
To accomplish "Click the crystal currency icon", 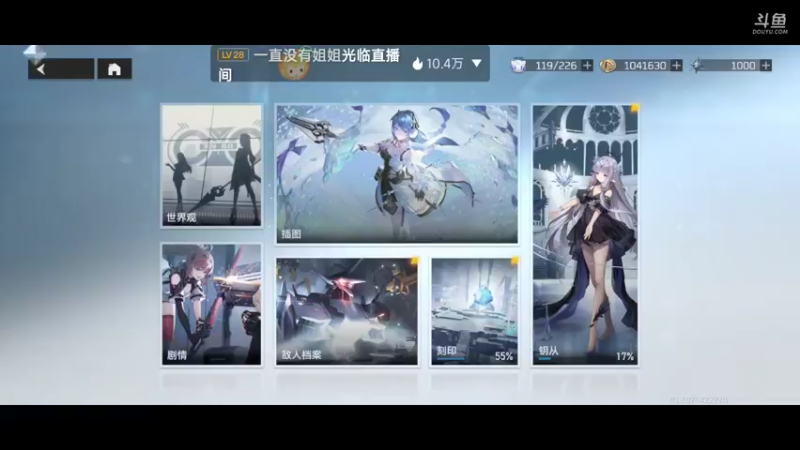I will tap(697, 65).
